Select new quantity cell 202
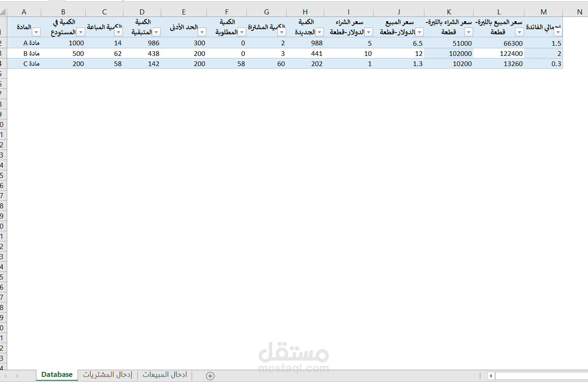 (x=305, y=64)
